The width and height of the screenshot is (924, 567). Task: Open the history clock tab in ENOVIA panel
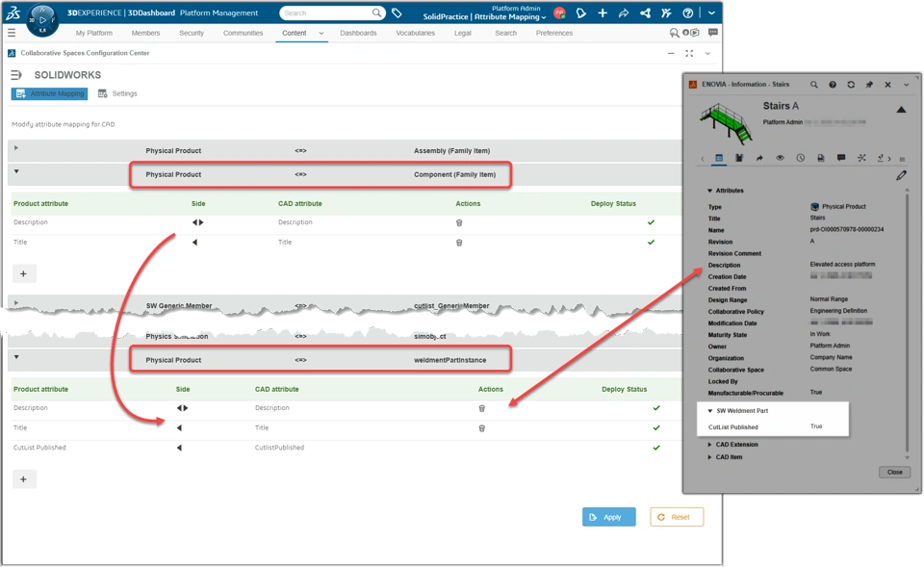[x=800, y=158]
